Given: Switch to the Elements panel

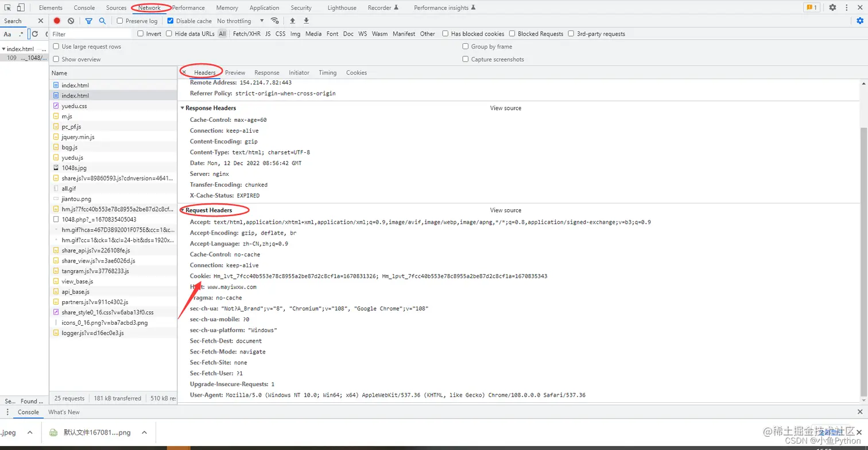Looking at the screenshot, I should point(51,7).
